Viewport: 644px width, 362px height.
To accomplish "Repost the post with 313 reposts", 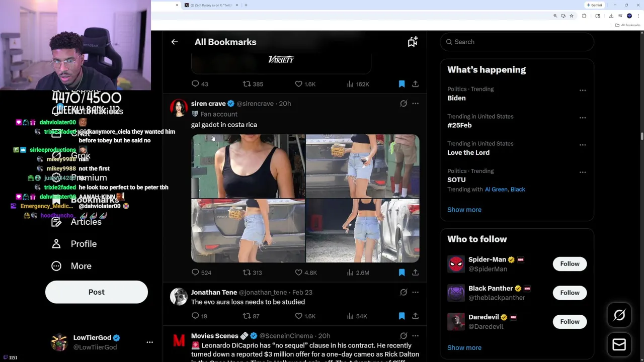I will (253, 273).
